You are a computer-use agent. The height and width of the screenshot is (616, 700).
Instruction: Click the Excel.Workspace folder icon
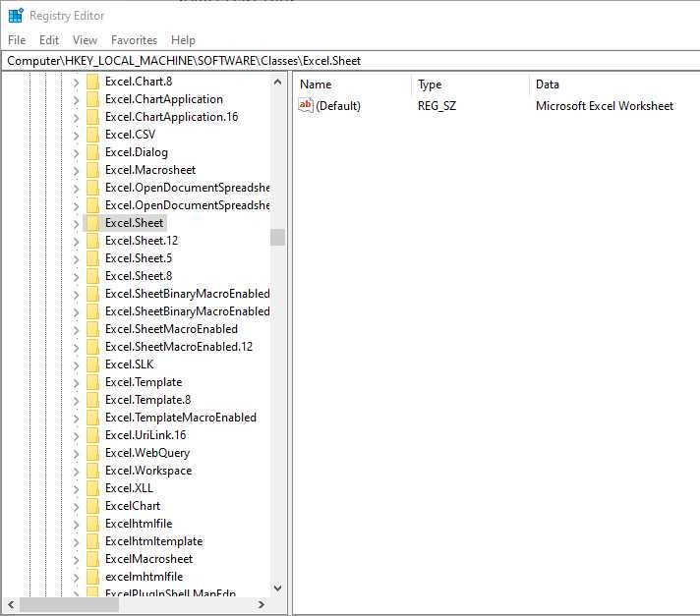92,471
